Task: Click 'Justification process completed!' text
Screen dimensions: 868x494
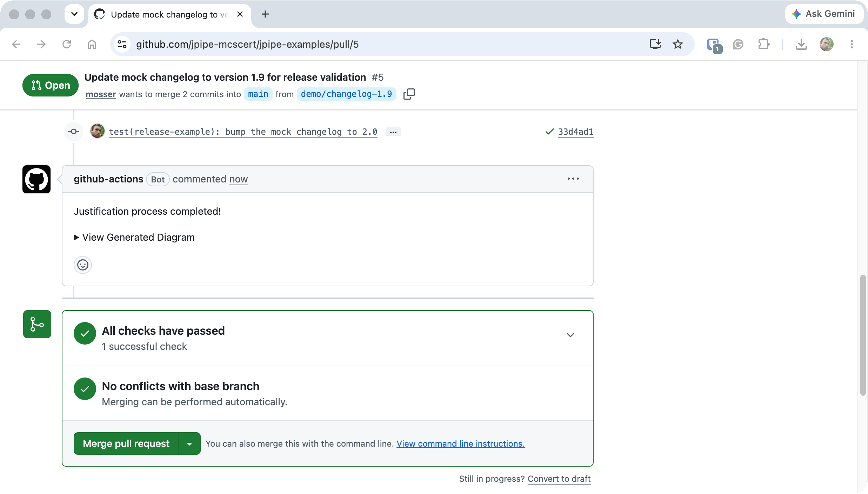Action: click(147, 211)
